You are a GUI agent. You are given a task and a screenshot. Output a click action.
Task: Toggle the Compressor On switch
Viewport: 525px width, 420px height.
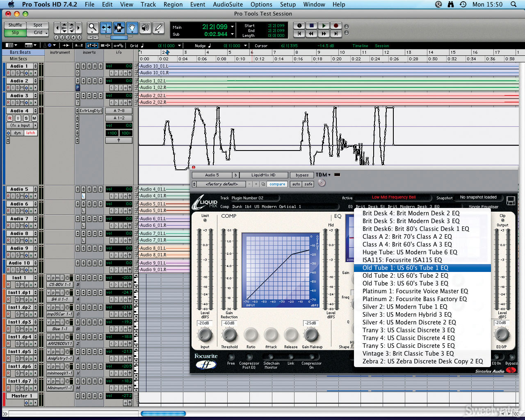pos(312,357)
